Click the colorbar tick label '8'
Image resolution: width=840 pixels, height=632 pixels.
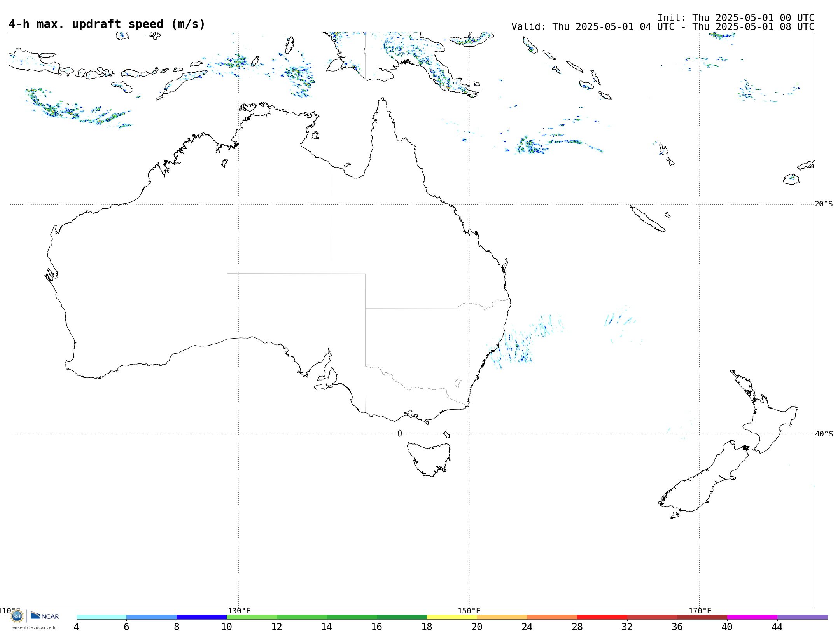click(x=177, y=627)
